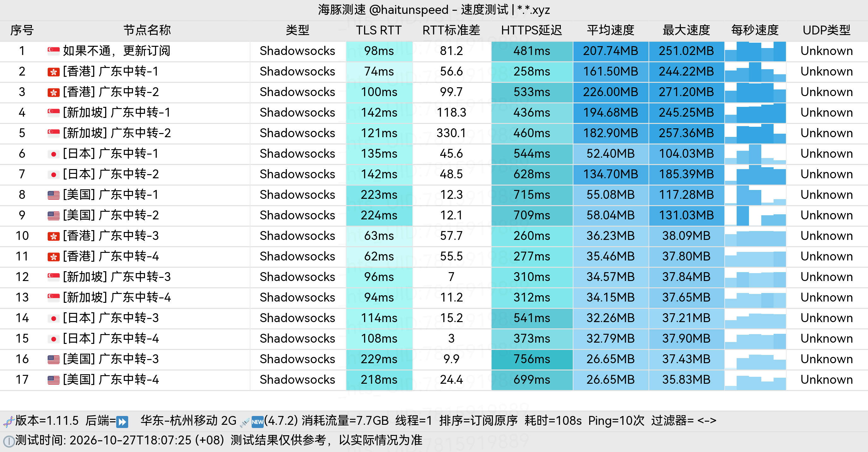This screenshot has width=868, height=452.
Task: Click per-second speed chart in row 3
Action: tap(755, 92)
